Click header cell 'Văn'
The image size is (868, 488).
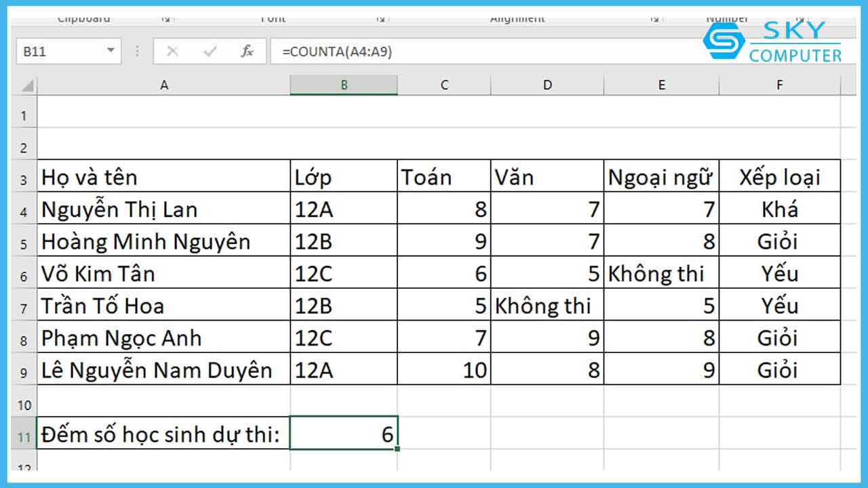coord(547,176)
